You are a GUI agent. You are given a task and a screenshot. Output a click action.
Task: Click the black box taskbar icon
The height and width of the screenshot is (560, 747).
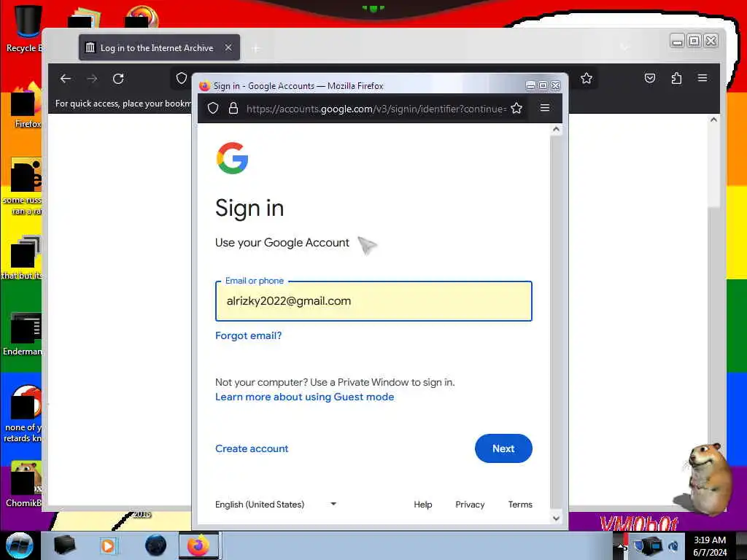[64, 545]
